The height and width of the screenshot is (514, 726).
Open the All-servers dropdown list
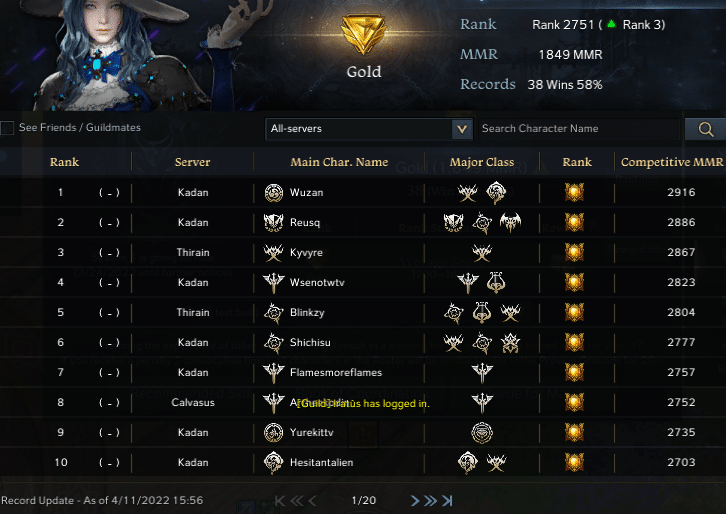[369, 129]
